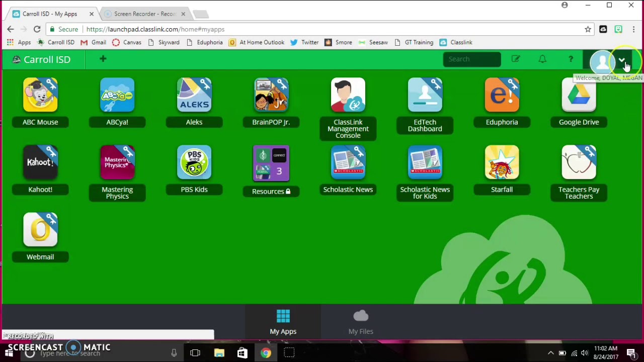644x362 pixels.
Task: Switch to My Files tab
Action: click(361, 322)
